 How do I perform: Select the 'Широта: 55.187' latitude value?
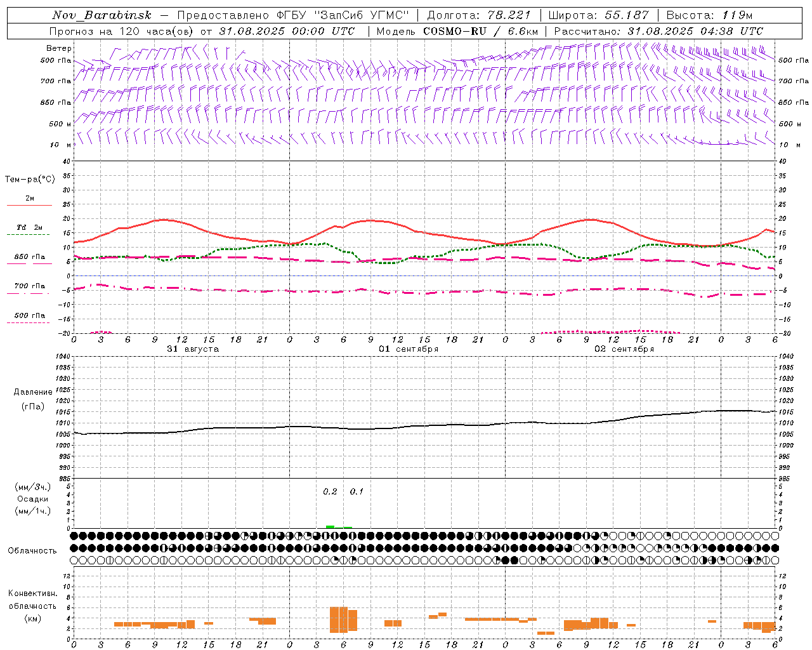coord(598,15)
